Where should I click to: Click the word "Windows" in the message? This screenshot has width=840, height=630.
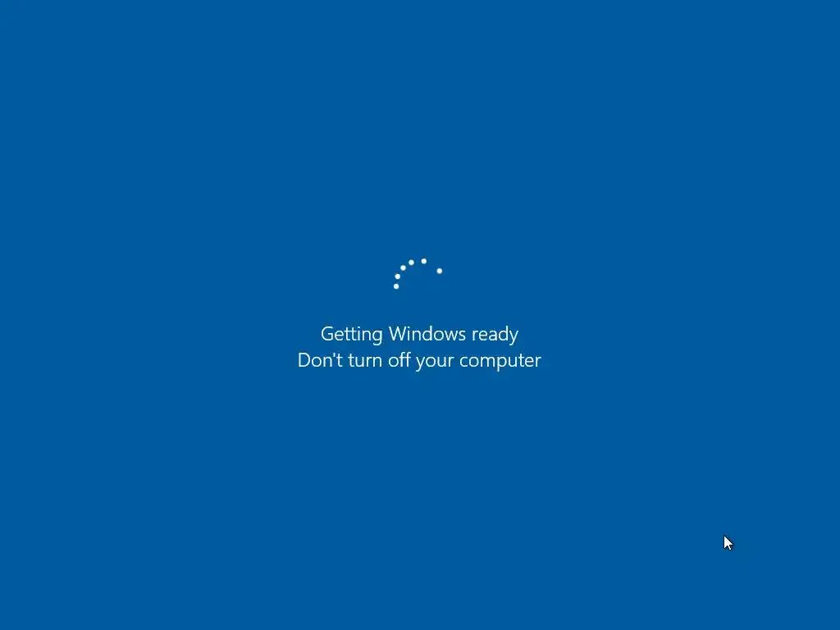[x=427, y=334]
